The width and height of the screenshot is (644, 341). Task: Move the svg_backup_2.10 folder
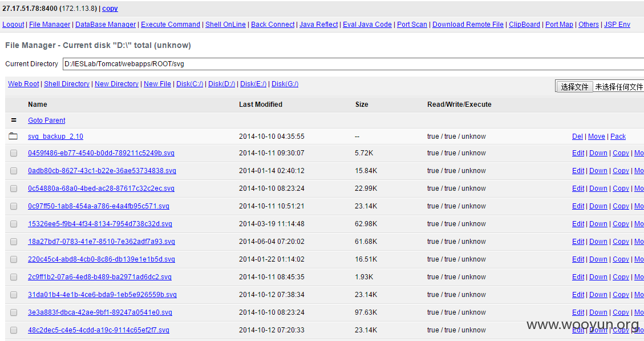point(596,136)
